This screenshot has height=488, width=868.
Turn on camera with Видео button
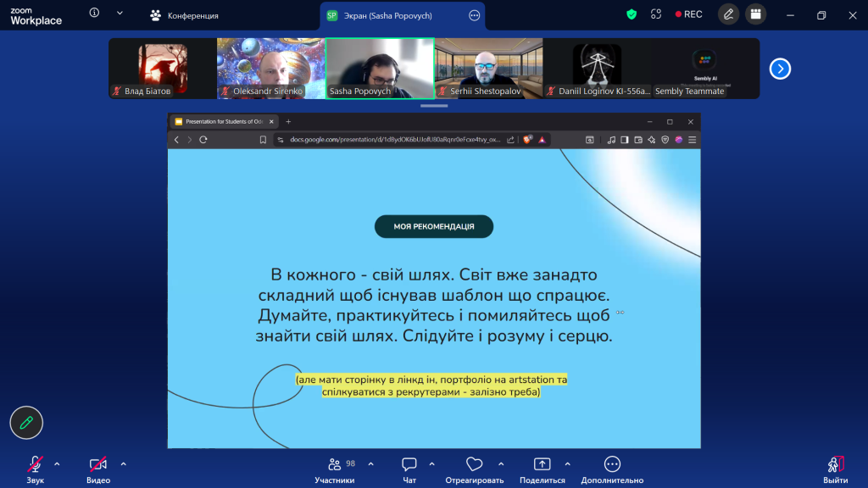(x=98, y=470)
